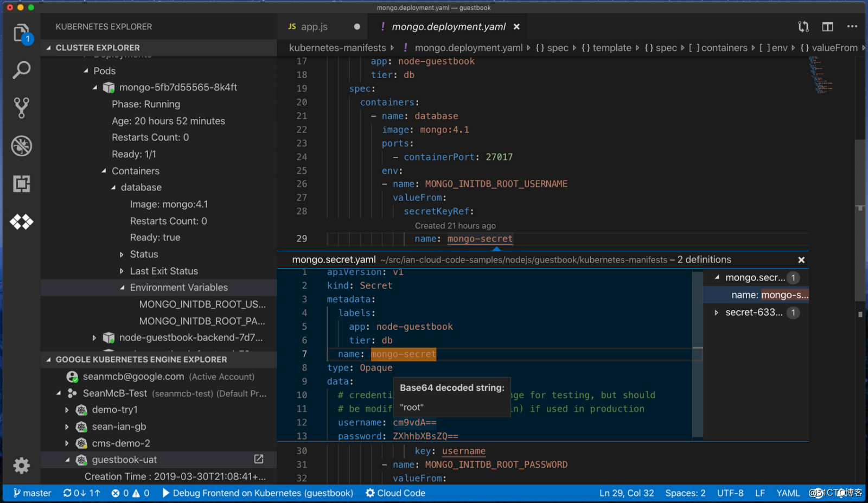Click the main editor vertical scrollbar

[x=860, y=220]
